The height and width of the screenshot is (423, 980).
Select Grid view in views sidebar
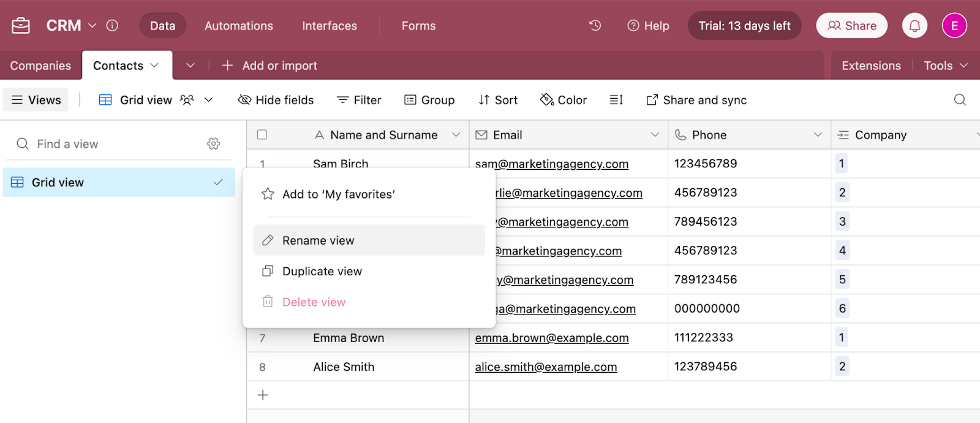pyautogui.click(x=119, y=182)
